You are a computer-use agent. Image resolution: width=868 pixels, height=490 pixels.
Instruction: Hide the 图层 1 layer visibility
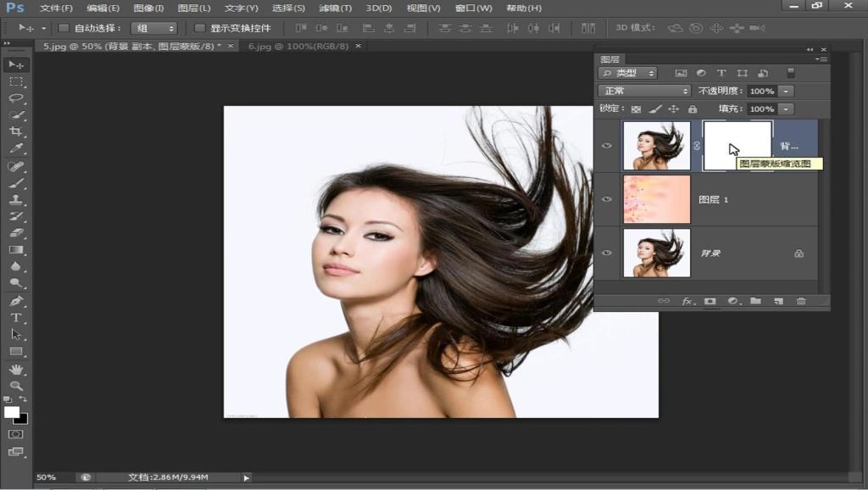607,199
